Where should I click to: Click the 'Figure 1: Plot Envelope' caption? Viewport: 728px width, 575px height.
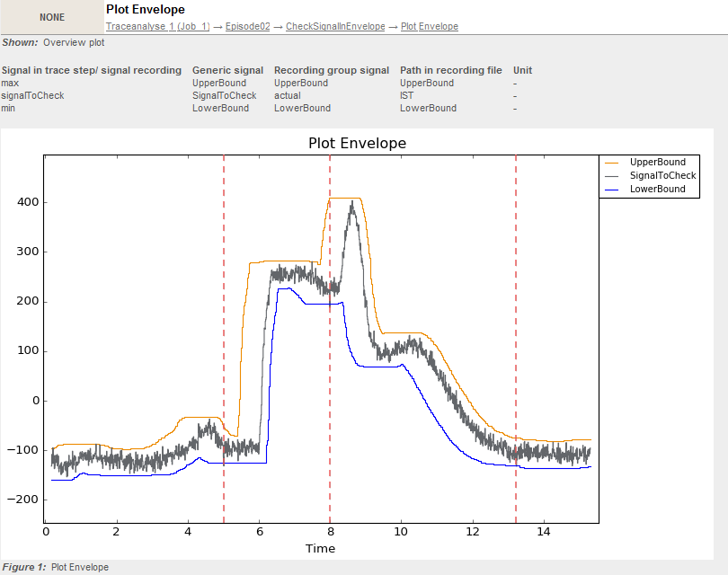click(x=55, y=567)
